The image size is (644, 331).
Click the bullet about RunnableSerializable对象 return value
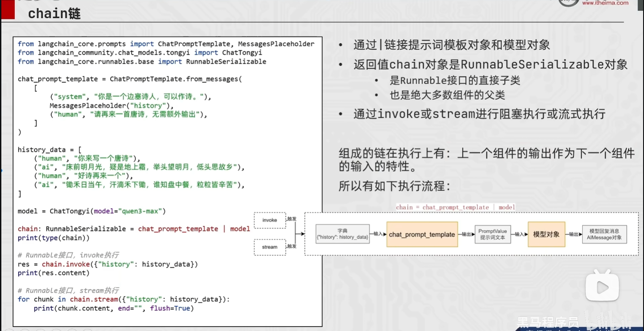[x=490, y=64]
